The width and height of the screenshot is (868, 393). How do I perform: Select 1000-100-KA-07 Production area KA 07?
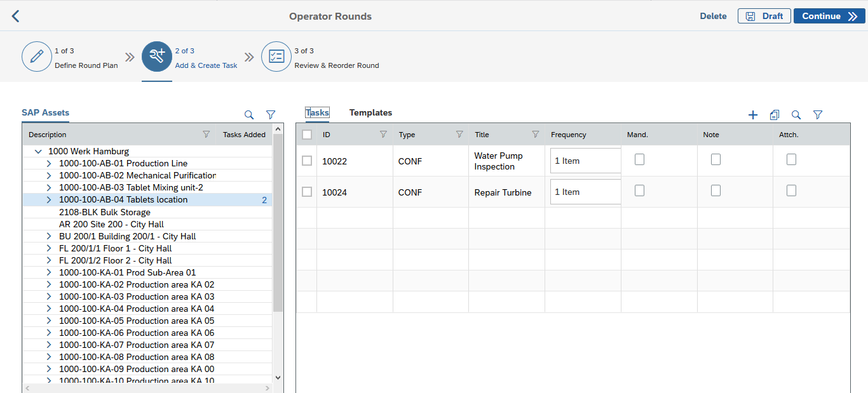137,345
